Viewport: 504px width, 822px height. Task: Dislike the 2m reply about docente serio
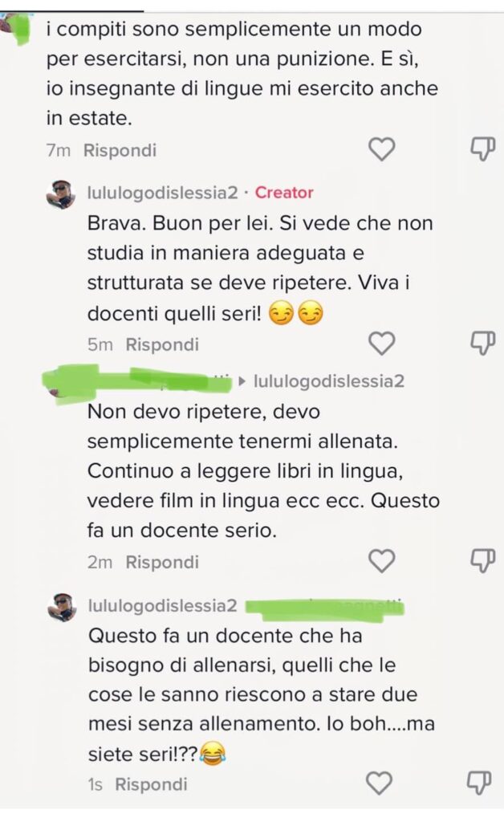pyautogui.click(x=482, y=561)
